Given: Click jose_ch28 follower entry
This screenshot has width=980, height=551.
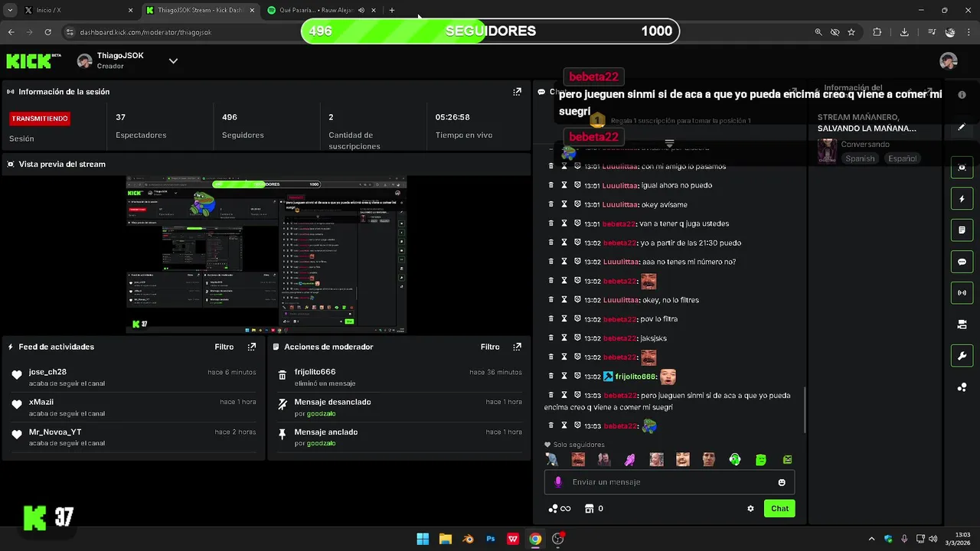Looking at the screenshot, I should point(134,377).
